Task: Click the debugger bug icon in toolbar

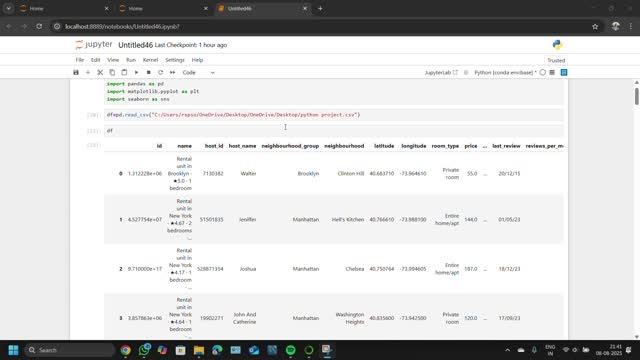Action: click(466, 72)
